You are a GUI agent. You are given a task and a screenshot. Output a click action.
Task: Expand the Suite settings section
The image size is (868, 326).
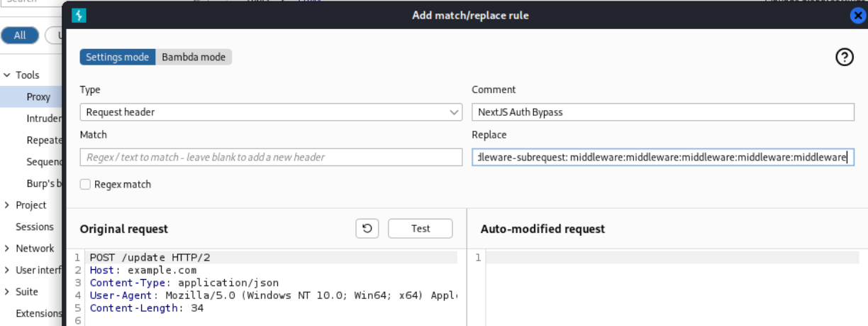click(x=7, y=292)
